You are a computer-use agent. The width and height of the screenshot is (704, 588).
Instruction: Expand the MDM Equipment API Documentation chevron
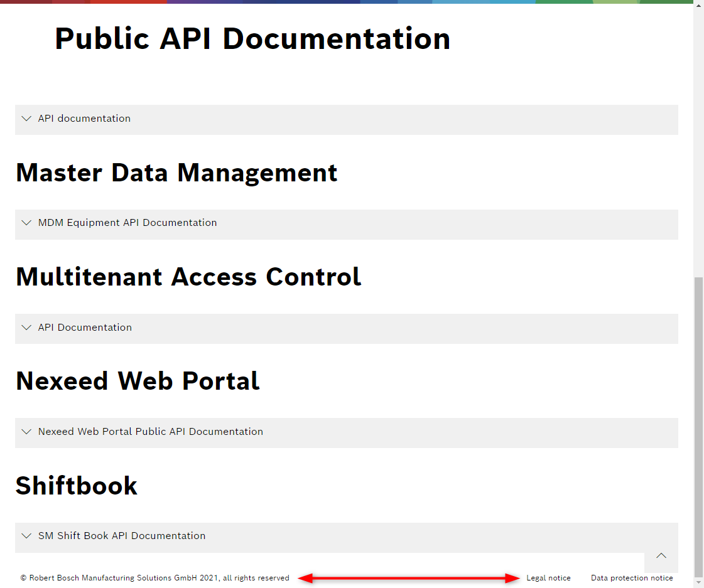click(26, 223)
